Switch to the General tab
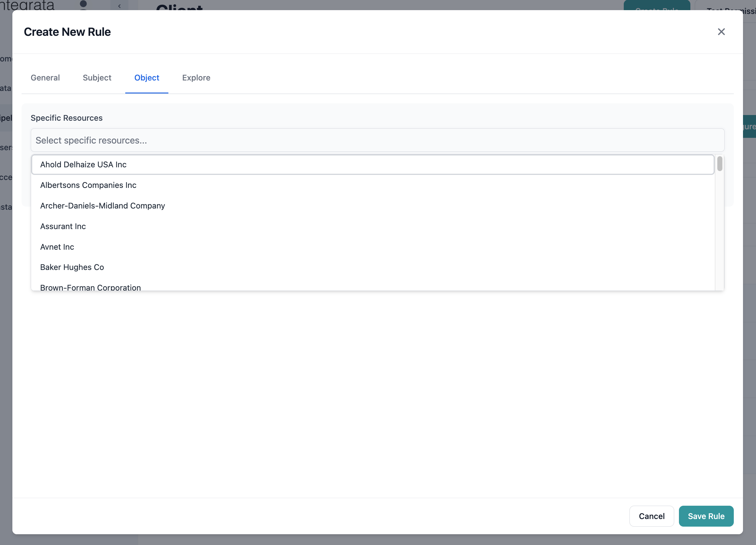The height and width of the screenshot is (545, 756). point(45,78)
